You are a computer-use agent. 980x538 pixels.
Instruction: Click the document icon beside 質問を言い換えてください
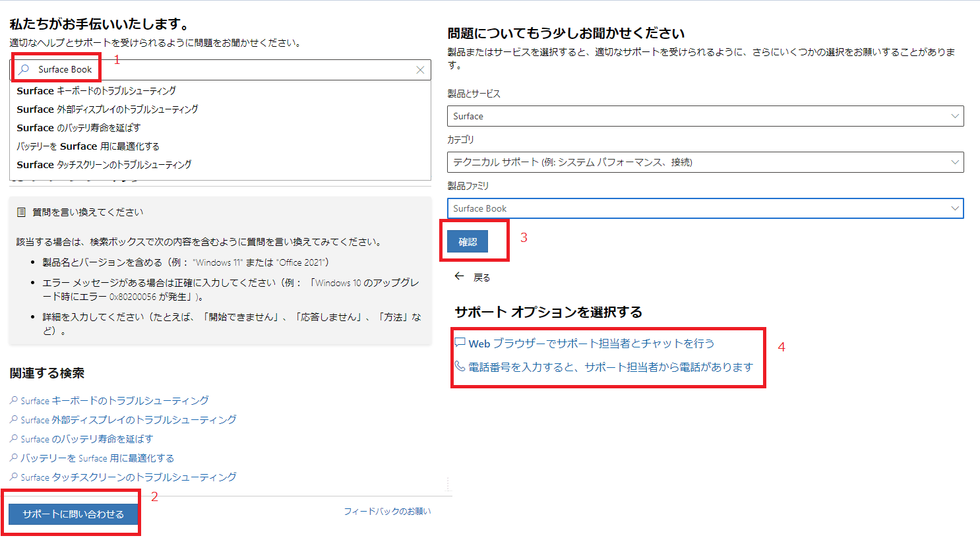pos(21,212)
